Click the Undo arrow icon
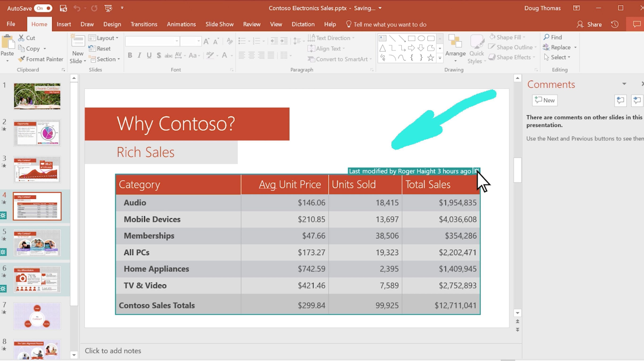644x361 pixels. 77,8
